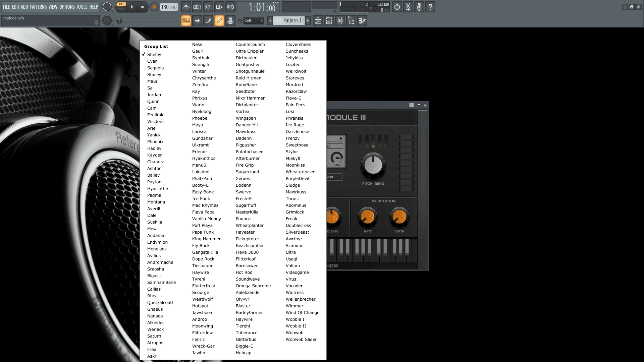Click the RELEASE knob in plugin
This screenshot has width=644, height=362.
coord(332,217)
